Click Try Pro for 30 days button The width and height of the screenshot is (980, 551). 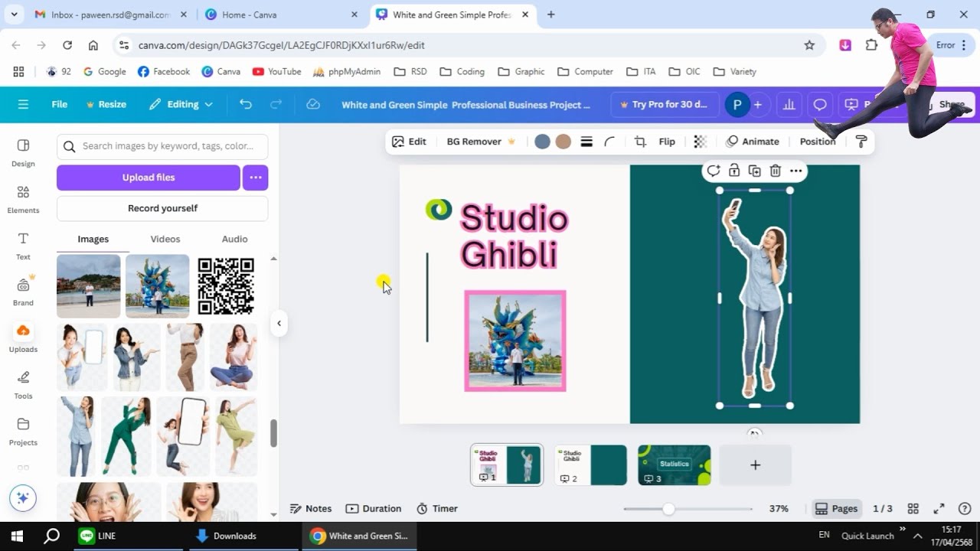(665, 104)
